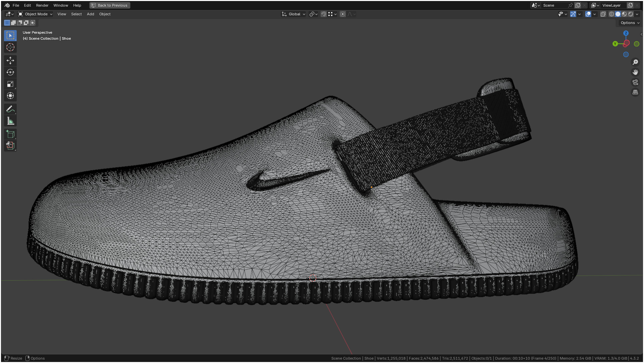Open Global transform orientation dropdown
Image resolution: width=644 pixels, height=363 pixels.
click(294, 14)
